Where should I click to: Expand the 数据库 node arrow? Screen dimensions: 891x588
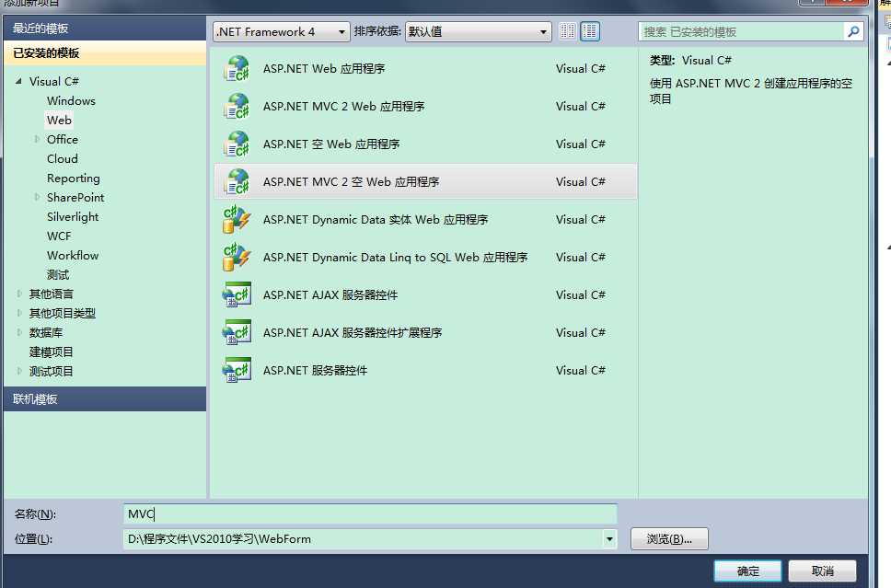coord(19,332)
